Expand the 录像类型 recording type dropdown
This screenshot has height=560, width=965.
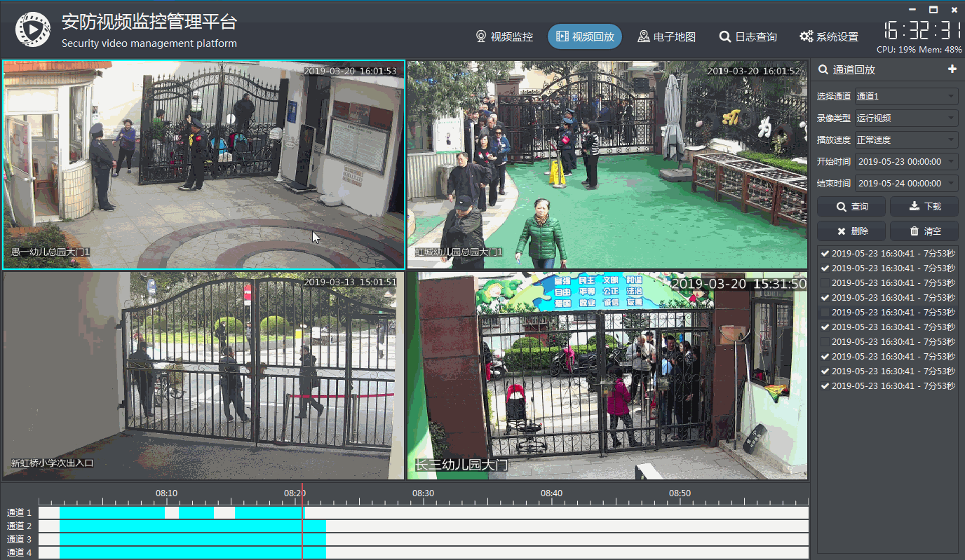point(906,118)
